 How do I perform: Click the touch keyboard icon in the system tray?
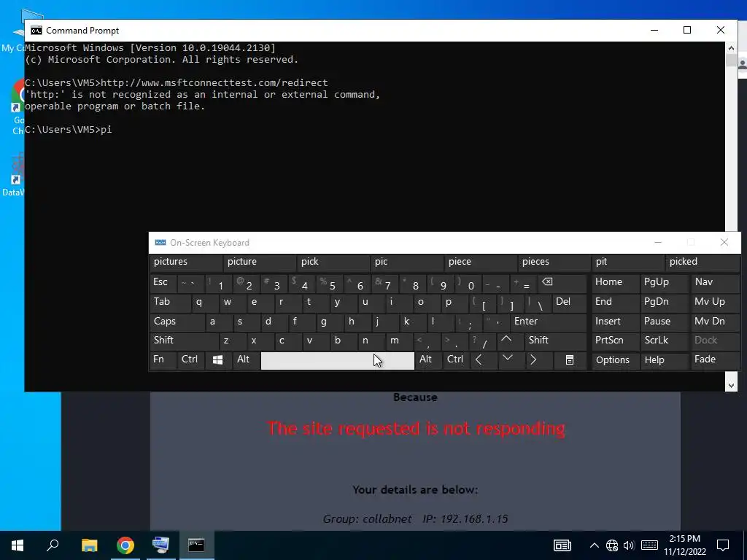(649, 545)
